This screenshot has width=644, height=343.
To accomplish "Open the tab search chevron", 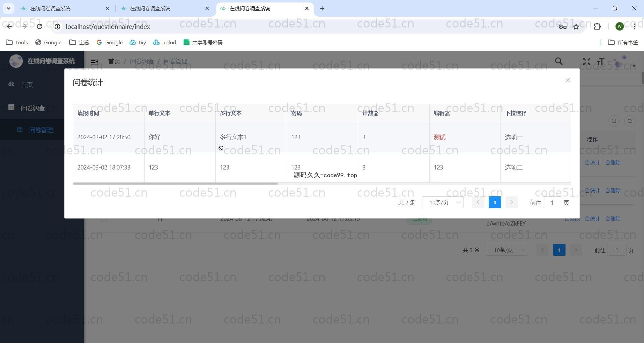I will [8, 8].
